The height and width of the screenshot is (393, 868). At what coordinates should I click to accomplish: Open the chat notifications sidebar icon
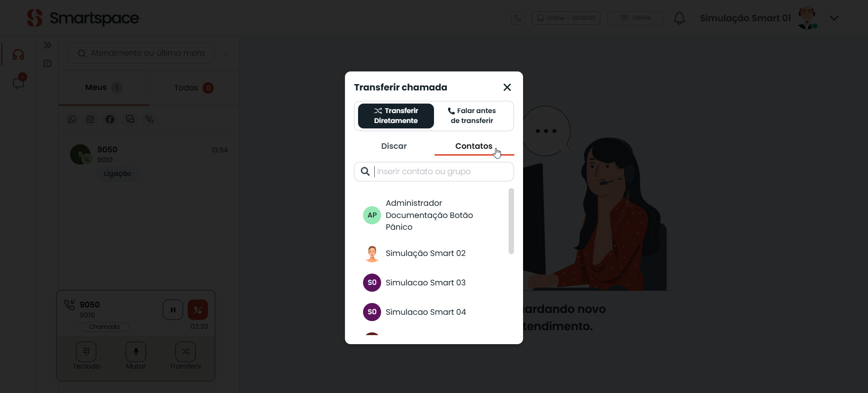tap(19, 82)
